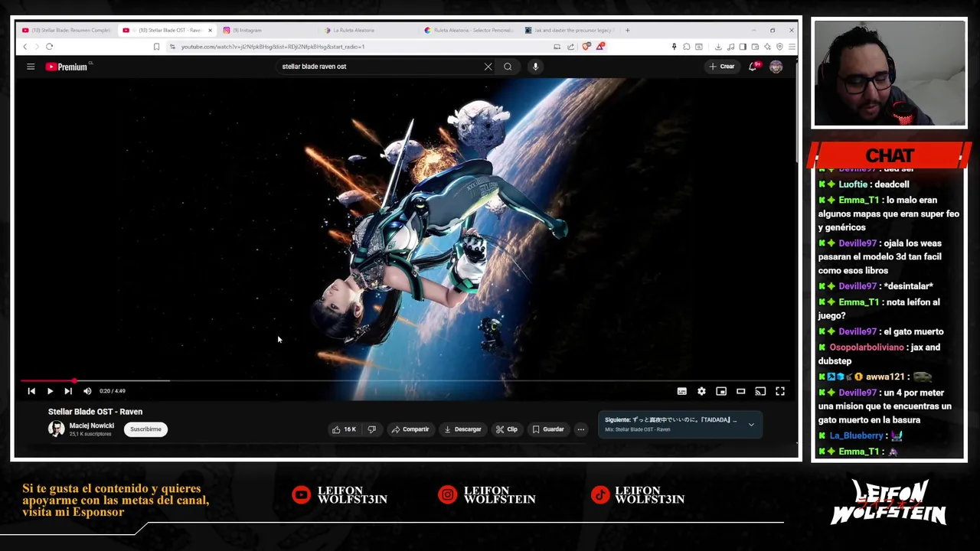
Task: Dislike the Raven video
Action: [372, 429]
